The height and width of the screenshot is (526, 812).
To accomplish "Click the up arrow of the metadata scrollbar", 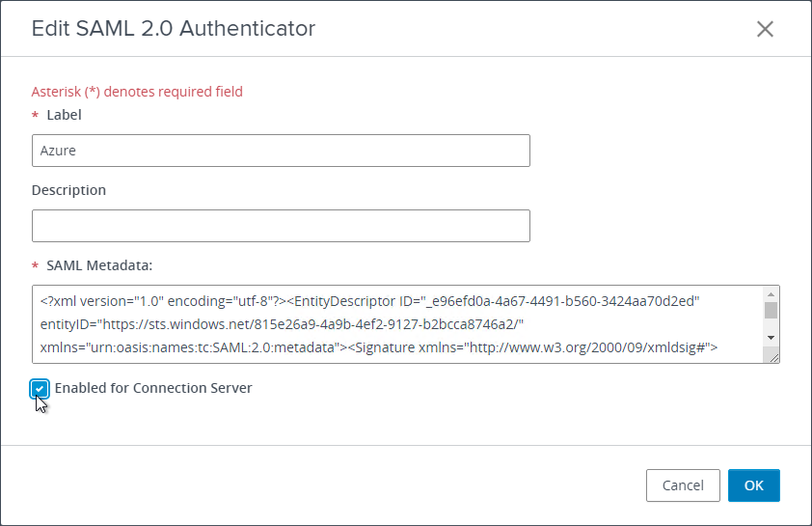I will pos(771,293).
